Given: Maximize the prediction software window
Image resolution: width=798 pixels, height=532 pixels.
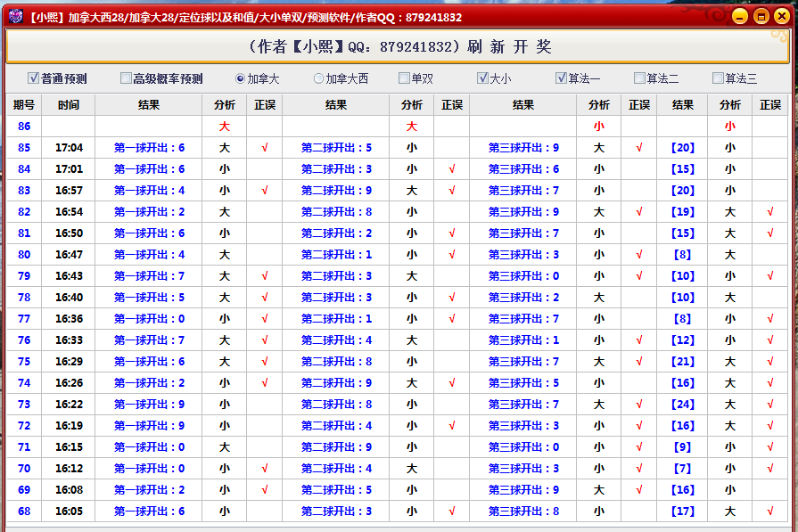Looking at the screenshot, I should point(761,16).
